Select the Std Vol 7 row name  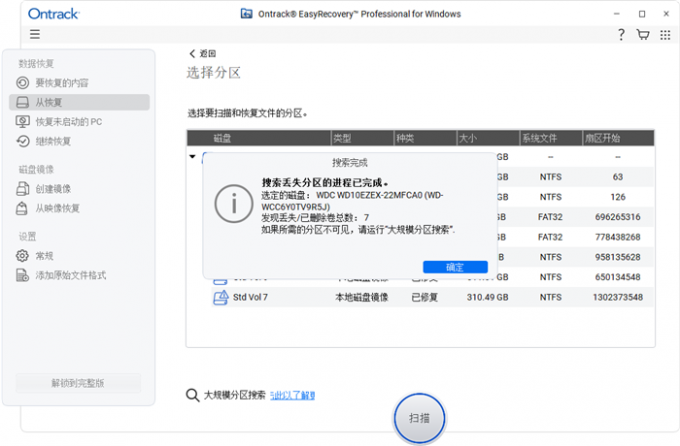click(250, 297)
